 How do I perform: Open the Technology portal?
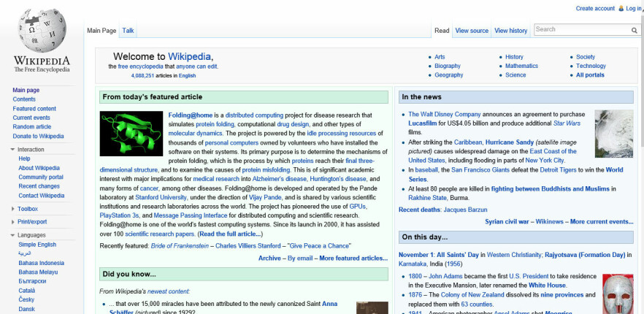591,66
